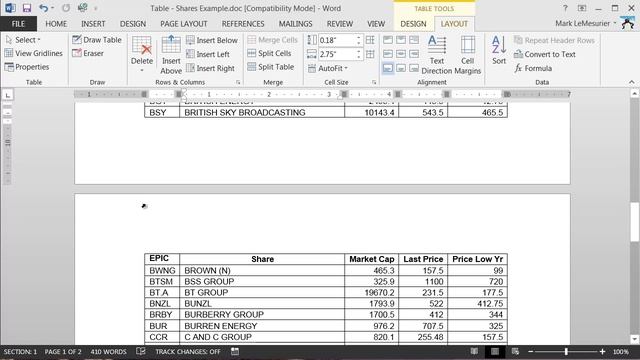Open the REFERENCES tab
The width and height of the screenshot is (640, 360).
pyautogui.click(x=243, y=24)
